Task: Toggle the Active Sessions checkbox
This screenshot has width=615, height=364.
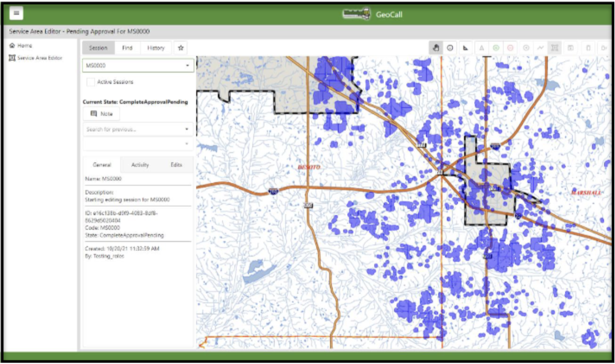Action: click(91, 82)
